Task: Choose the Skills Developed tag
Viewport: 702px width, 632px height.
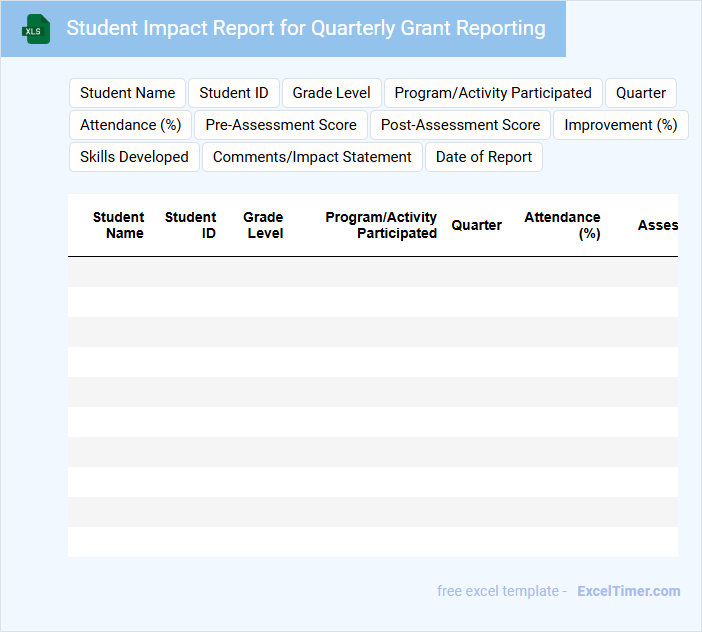Action: (x=134, y=157)
